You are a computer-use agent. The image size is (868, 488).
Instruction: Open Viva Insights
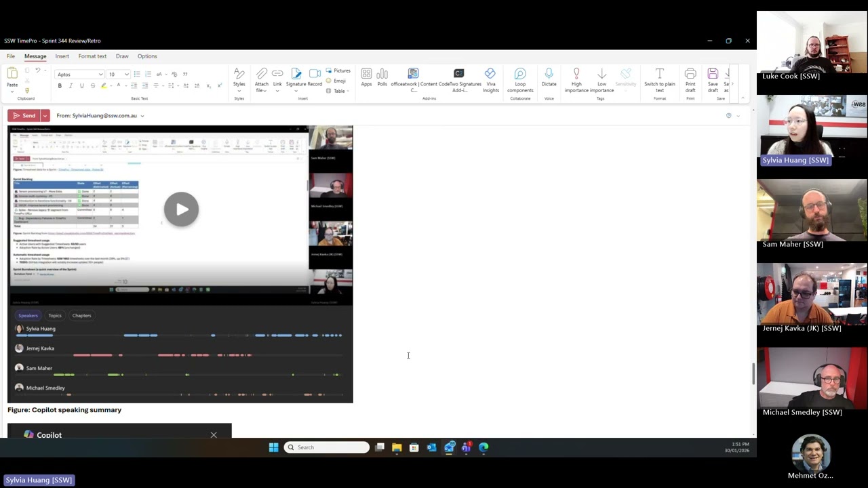pyautogui.click(x=490, y=80)
